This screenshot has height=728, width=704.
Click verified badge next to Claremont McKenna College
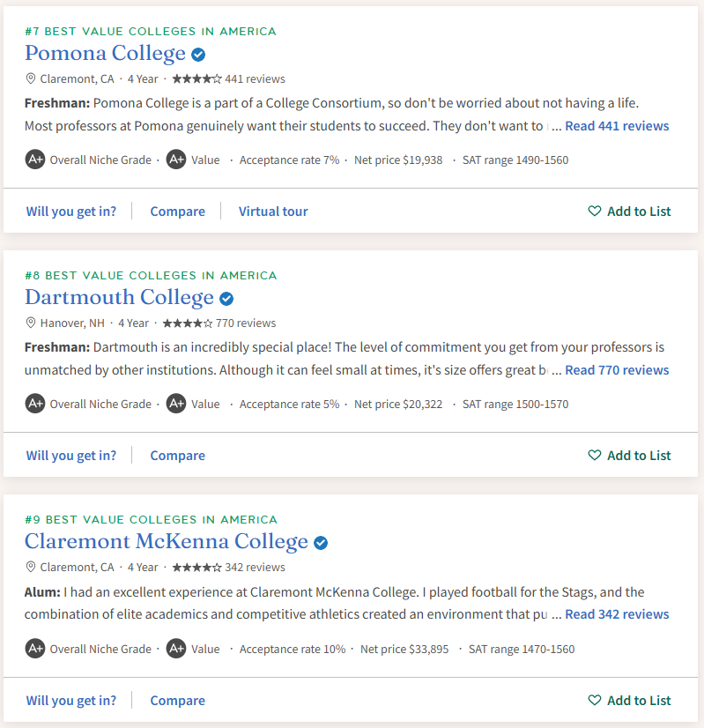click(x=321, y=542)
